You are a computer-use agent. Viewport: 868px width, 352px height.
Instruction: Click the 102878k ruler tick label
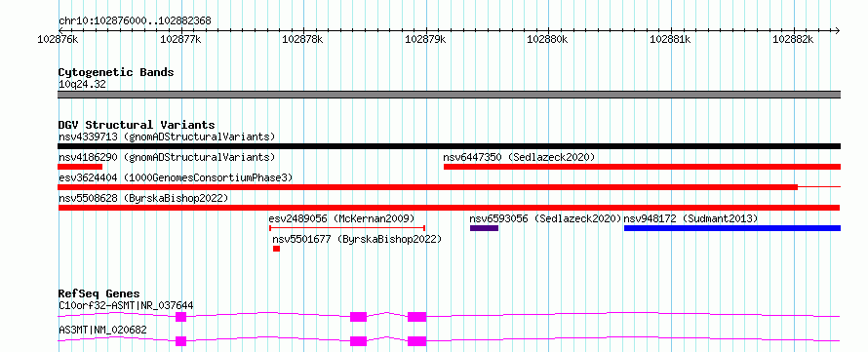[x=302, y=40]
